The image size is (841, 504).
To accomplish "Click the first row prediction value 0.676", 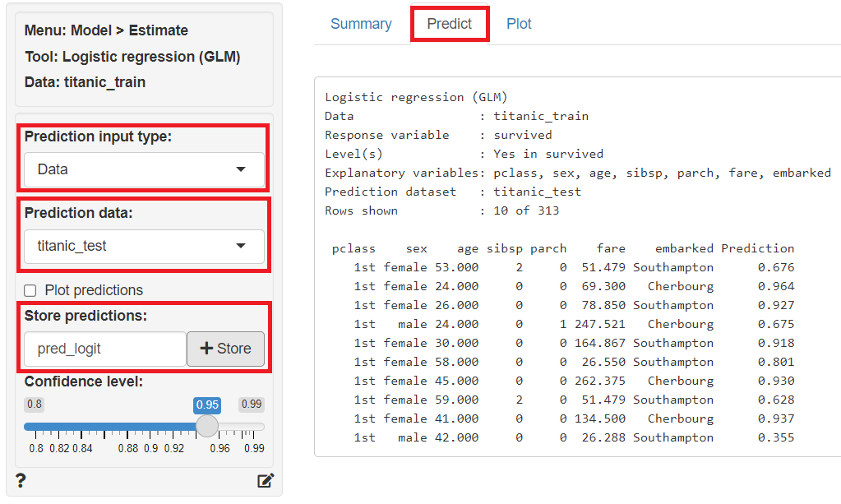I will click(776, 267).
